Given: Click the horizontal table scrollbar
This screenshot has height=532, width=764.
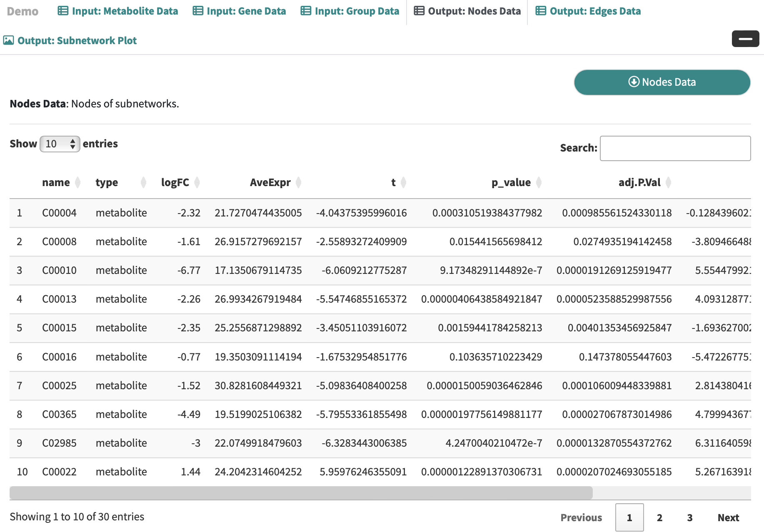Looking at the screenshot, I should 301,493.
